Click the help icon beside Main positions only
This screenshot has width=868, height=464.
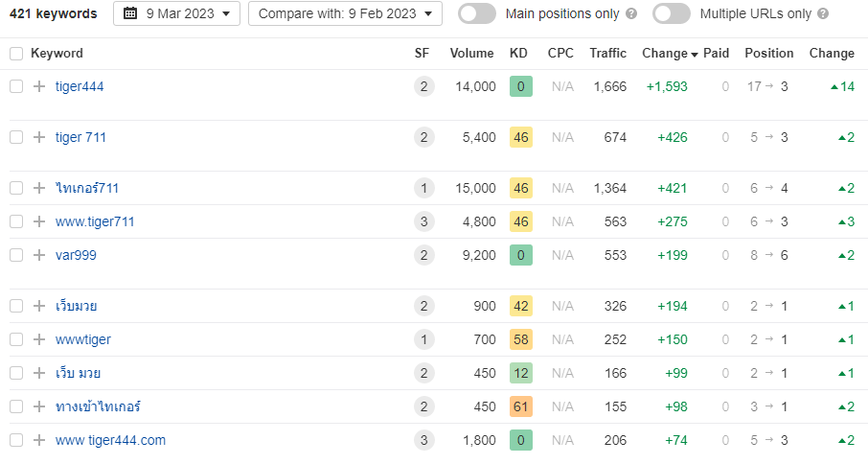631,14
